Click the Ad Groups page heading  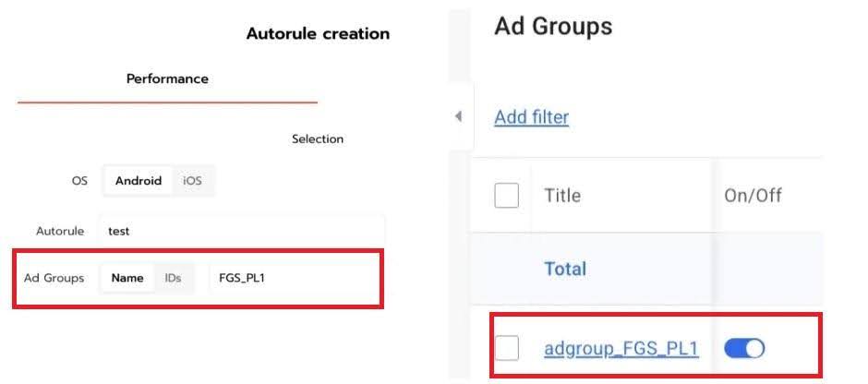pos(553,26)
